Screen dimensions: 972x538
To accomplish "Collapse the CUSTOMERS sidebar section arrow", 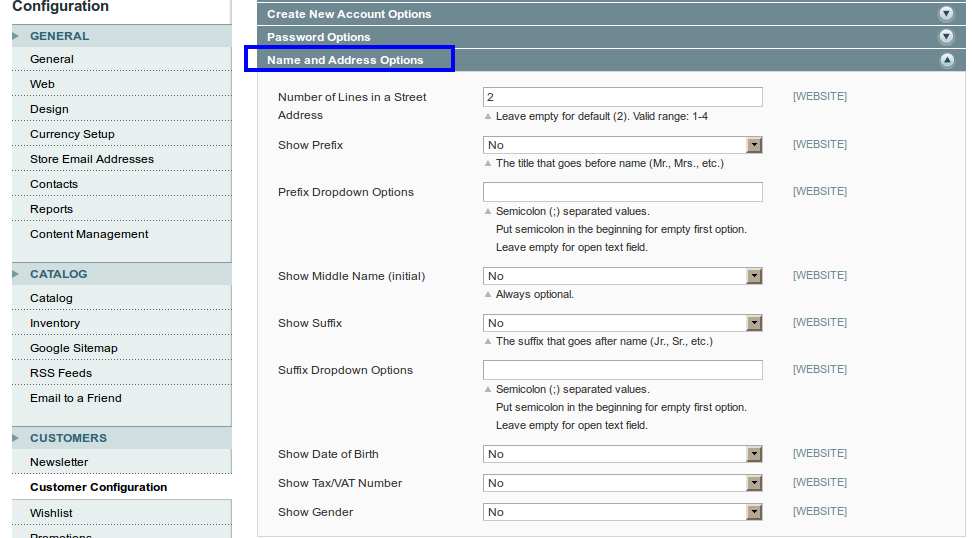I will (16, 438).
